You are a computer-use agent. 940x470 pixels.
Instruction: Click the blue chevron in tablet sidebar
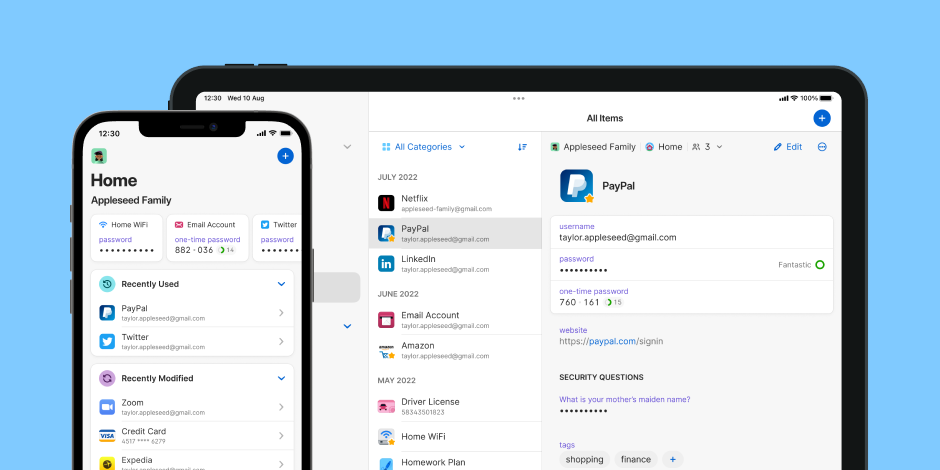click(x=347, y=326)
